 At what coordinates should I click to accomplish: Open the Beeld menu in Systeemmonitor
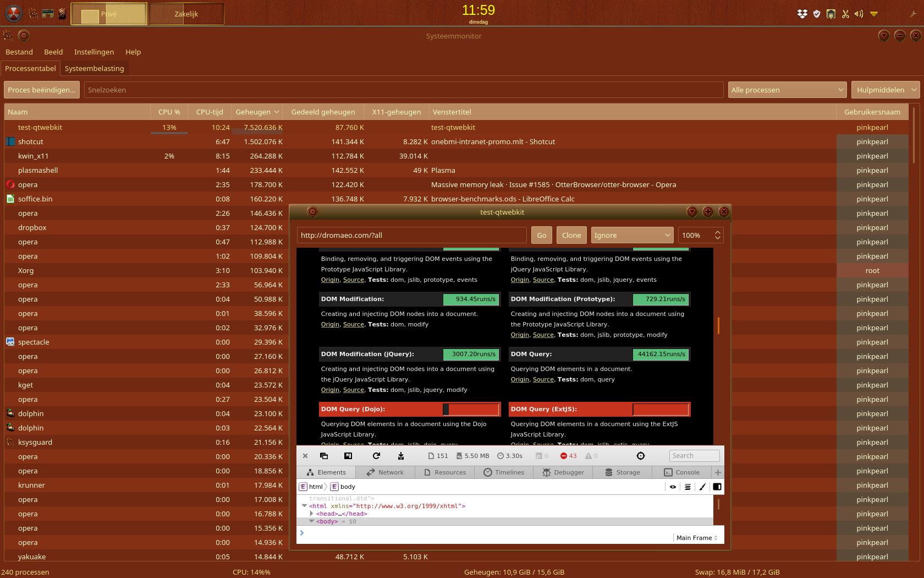pos(53,52)
